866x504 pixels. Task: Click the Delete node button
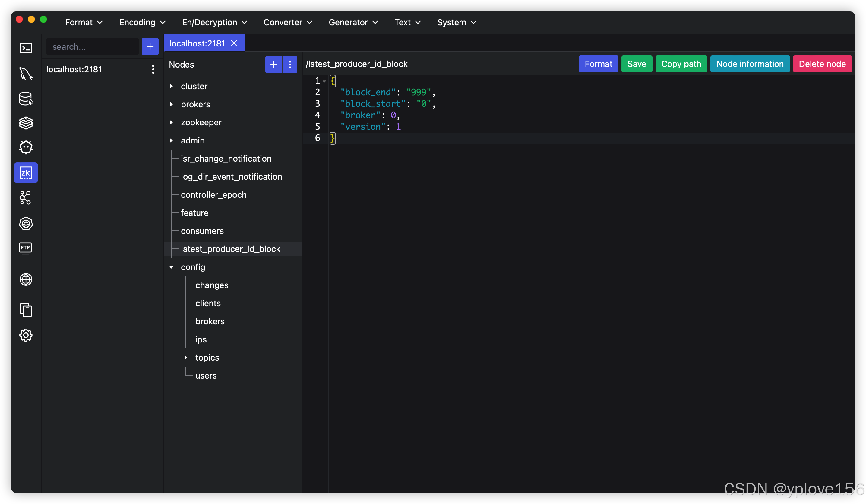click(822, 64)
